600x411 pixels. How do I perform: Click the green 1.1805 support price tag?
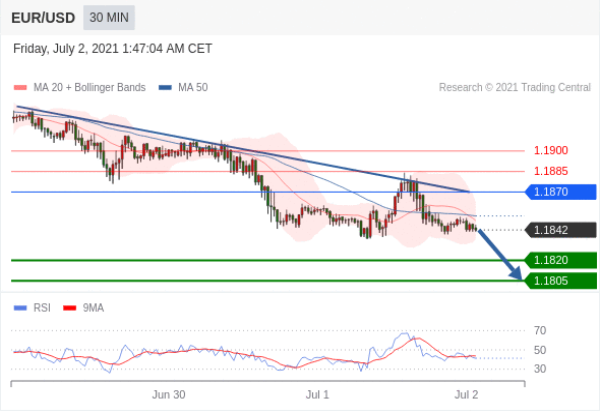tap(561, 281)
